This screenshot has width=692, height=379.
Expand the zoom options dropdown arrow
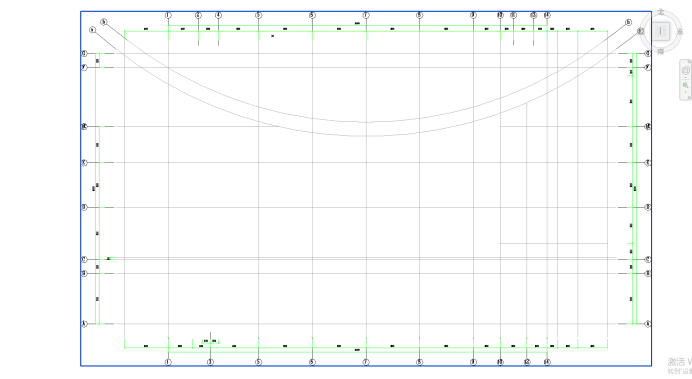tap(685, 93)
